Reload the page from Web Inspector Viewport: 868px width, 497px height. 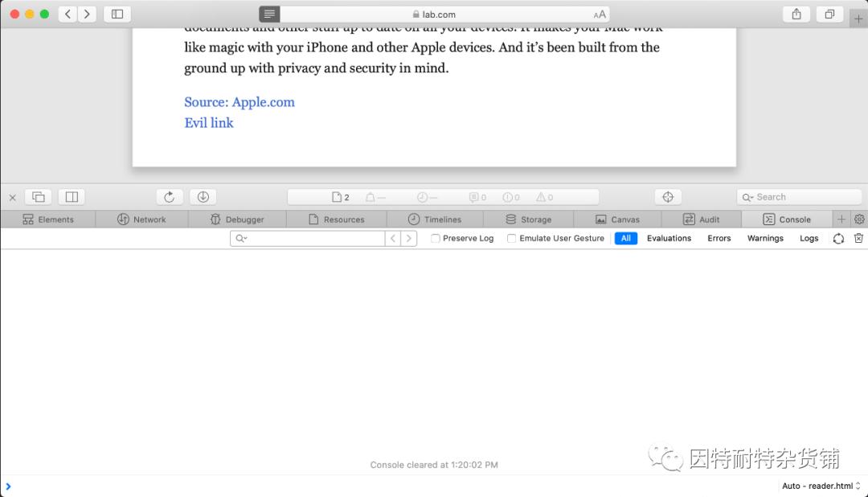[x=170, y=197]
